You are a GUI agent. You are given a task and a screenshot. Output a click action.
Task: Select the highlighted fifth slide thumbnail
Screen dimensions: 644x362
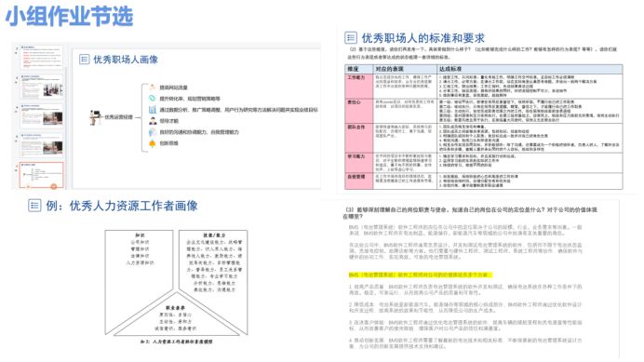tap(42, 175)
